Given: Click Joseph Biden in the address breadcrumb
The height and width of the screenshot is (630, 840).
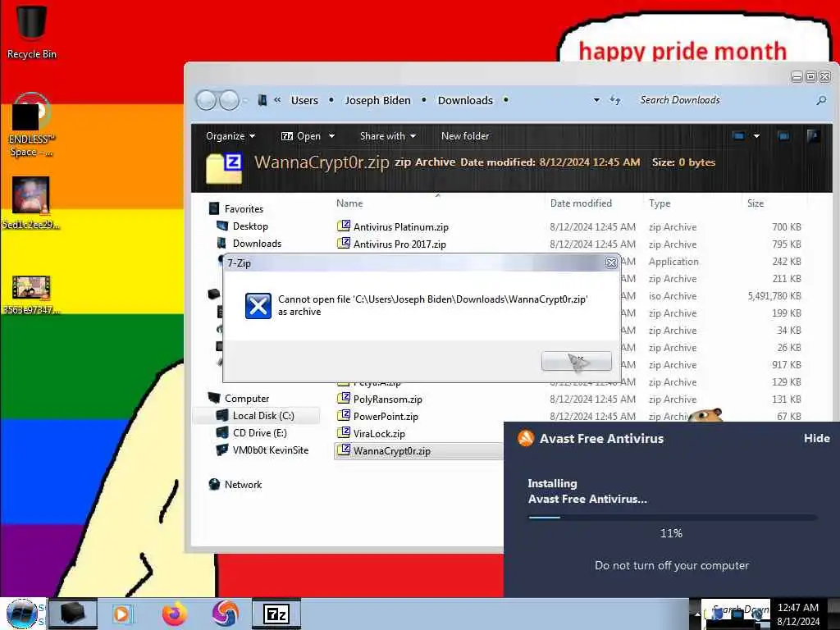Looking at the screenshot, I should pos(377,100).
